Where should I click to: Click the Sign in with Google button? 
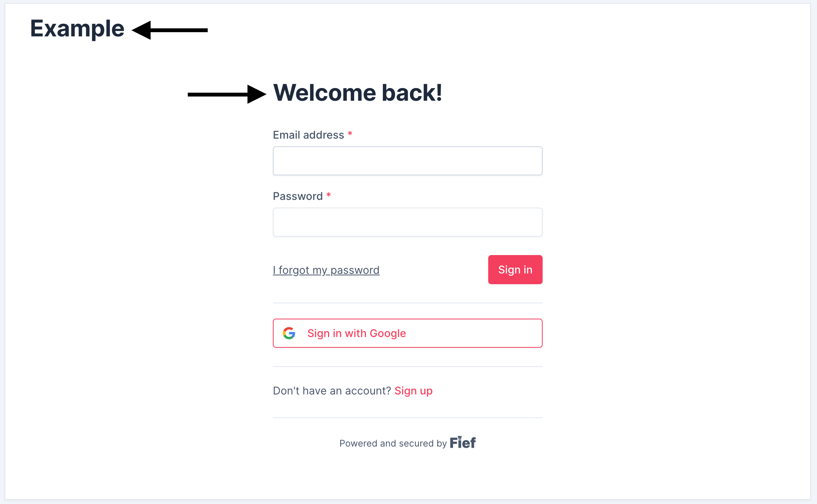(408, 332)
